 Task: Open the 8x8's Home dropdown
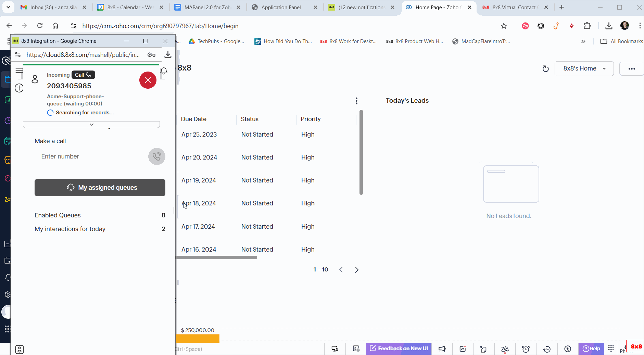(x=584, y=68)
